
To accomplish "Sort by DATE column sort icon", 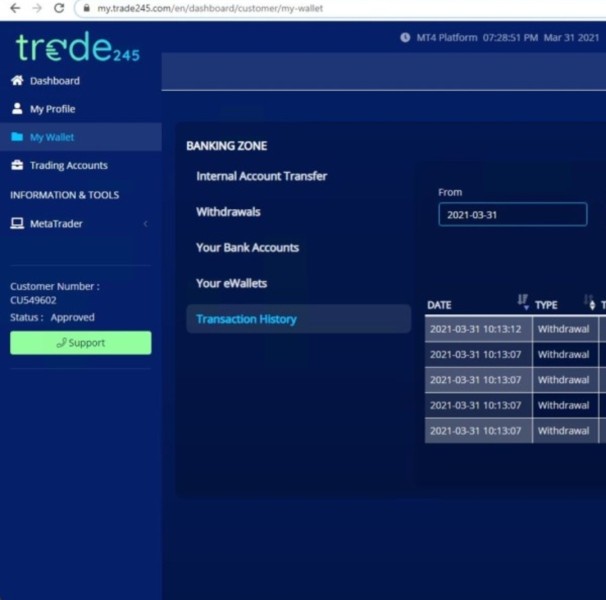I will (x=523, y=302).
